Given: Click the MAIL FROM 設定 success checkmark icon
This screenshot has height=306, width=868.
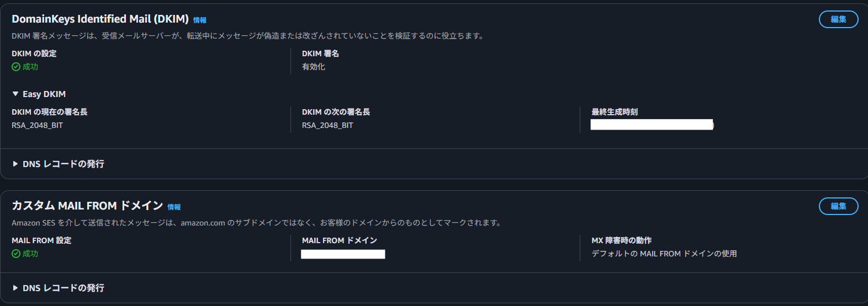Looking at the screenshot, I should tap(16, 254).
